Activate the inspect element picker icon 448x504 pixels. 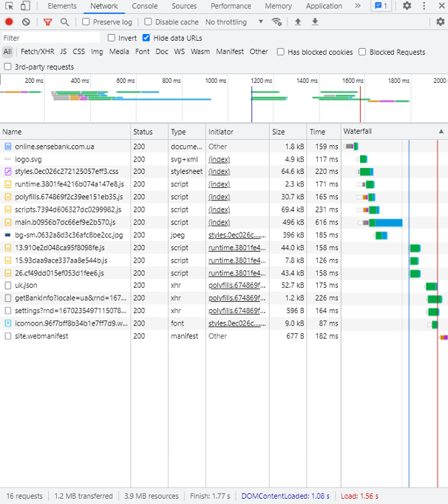(10, 6)
